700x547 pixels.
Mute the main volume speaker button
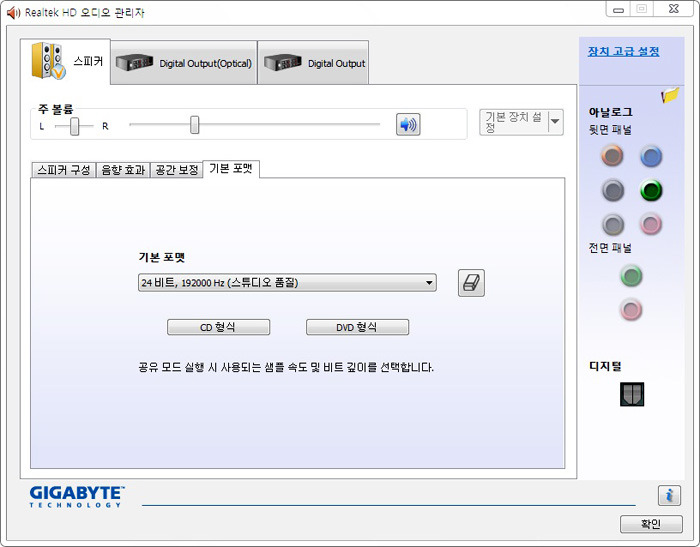coord(408,125)
